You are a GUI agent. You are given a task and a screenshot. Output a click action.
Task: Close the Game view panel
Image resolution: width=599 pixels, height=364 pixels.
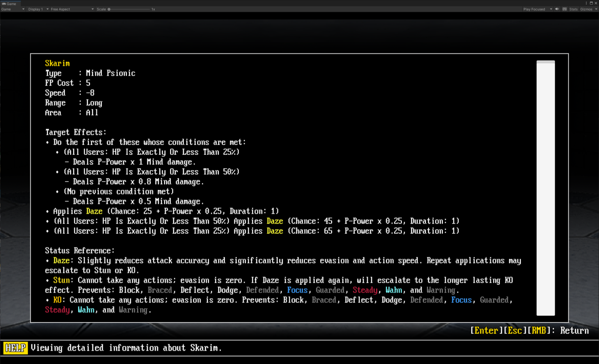coord(596,3)
